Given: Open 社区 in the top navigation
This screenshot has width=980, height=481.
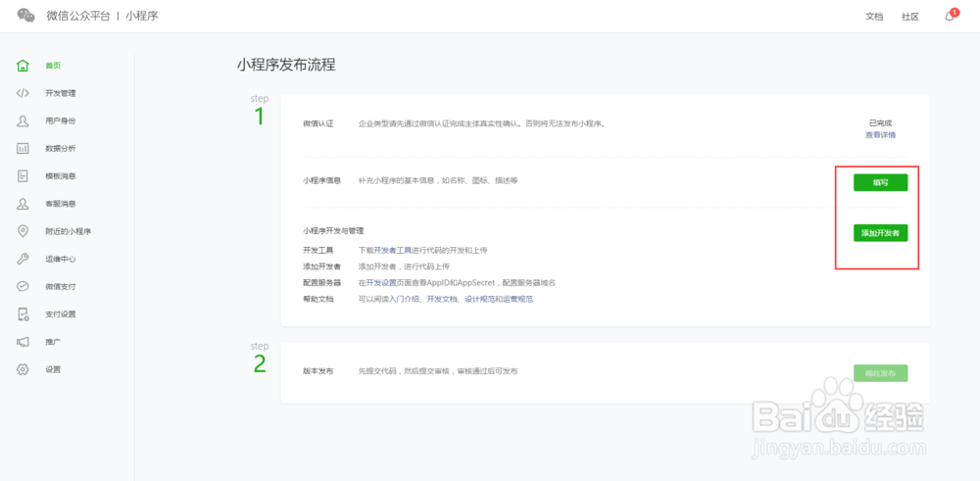Looking at the screenshot, I should tap(910, 17).
